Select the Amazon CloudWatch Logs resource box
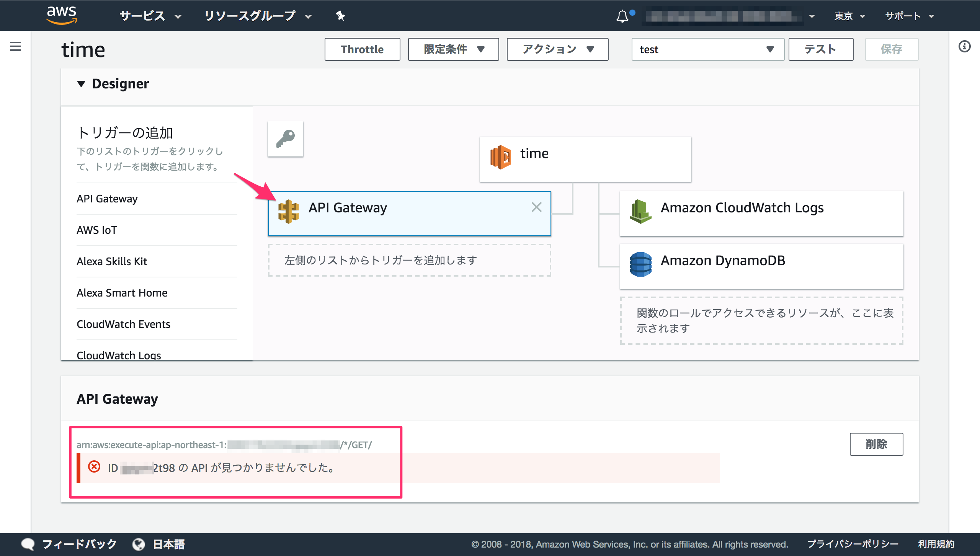The height and width of the screenshot is (556, 980). pos(761,213)
